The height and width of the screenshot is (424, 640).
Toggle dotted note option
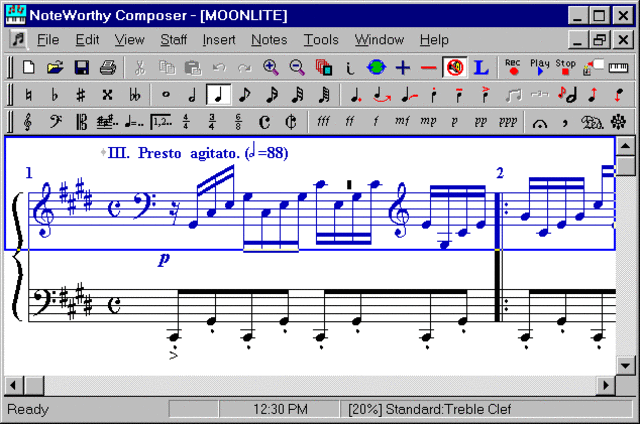tap(356, 95)
